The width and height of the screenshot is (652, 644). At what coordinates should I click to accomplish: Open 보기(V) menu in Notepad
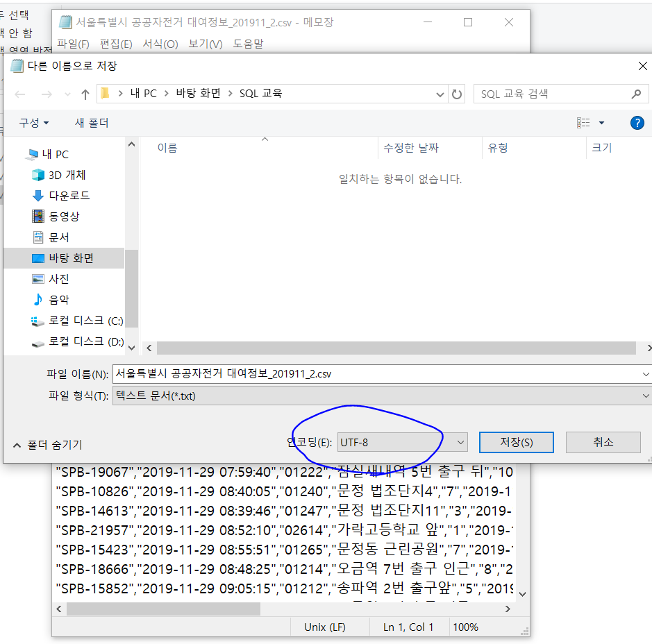[206, 44]
